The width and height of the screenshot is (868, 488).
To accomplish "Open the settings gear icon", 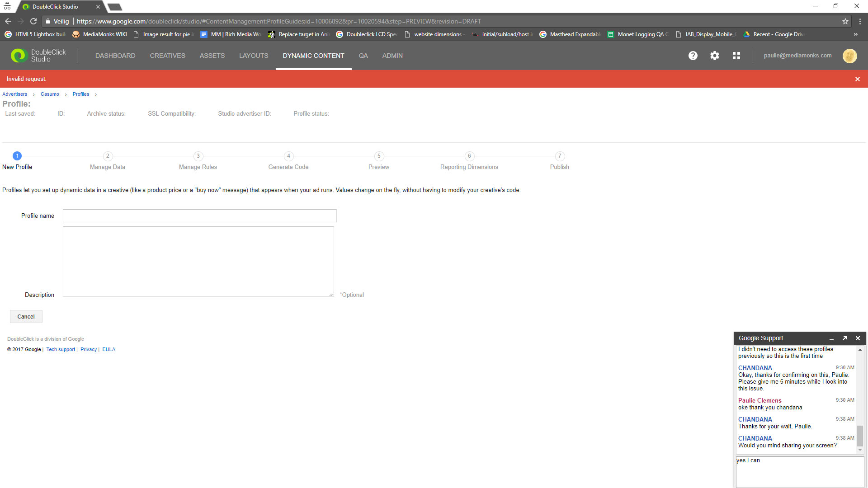I will (715, 56).
